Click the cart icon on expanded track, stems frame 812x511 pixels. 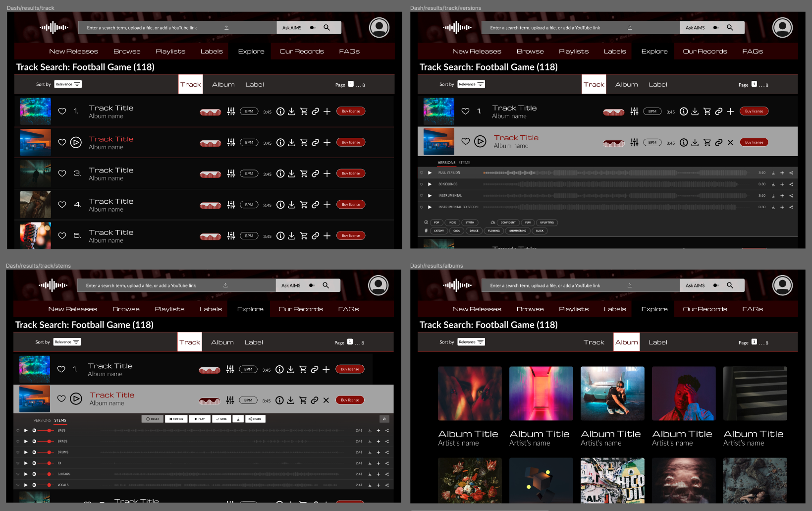[x=303, y=400]
